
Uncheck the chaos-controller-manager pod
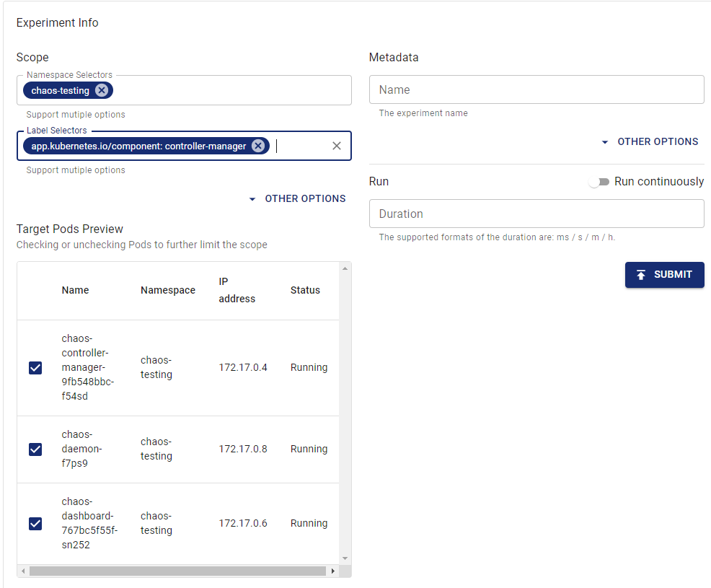pos(35,368)
